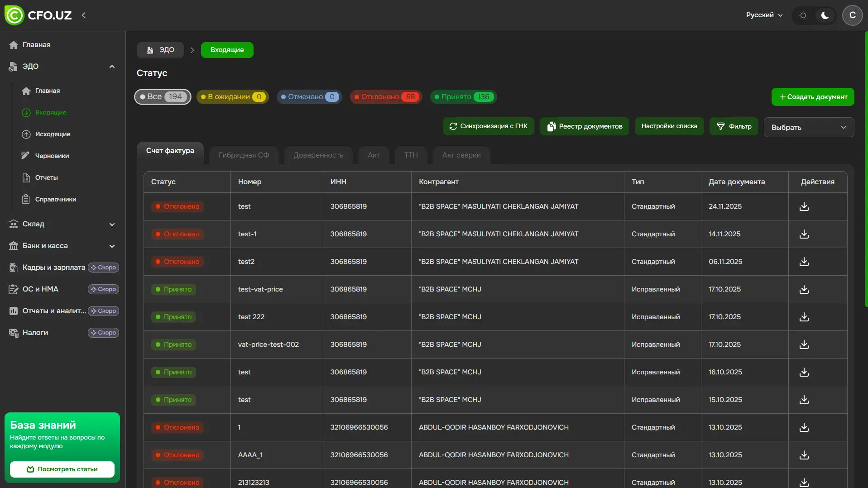Filter list by Принято status
Viewport: 868px width, 488px height.
coord(463,96)
